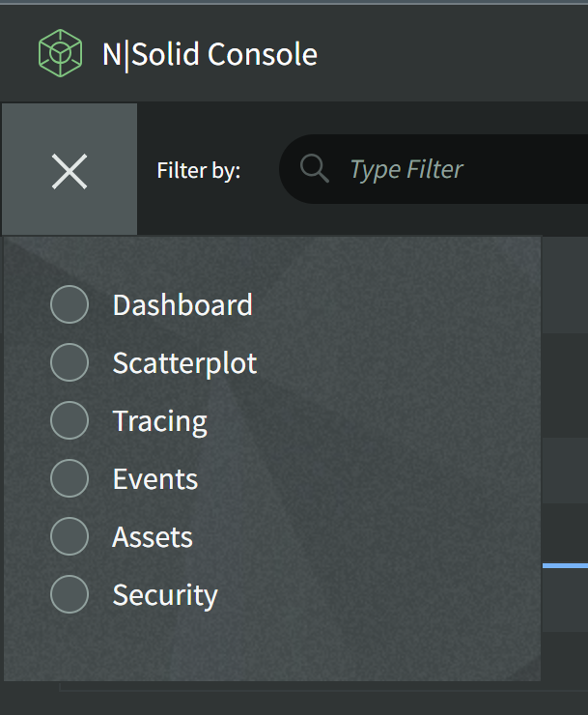The width and height of the screenshot is (588, 715).
Task: Switch to the Security menu entry
Action: [x=165, y=595]
